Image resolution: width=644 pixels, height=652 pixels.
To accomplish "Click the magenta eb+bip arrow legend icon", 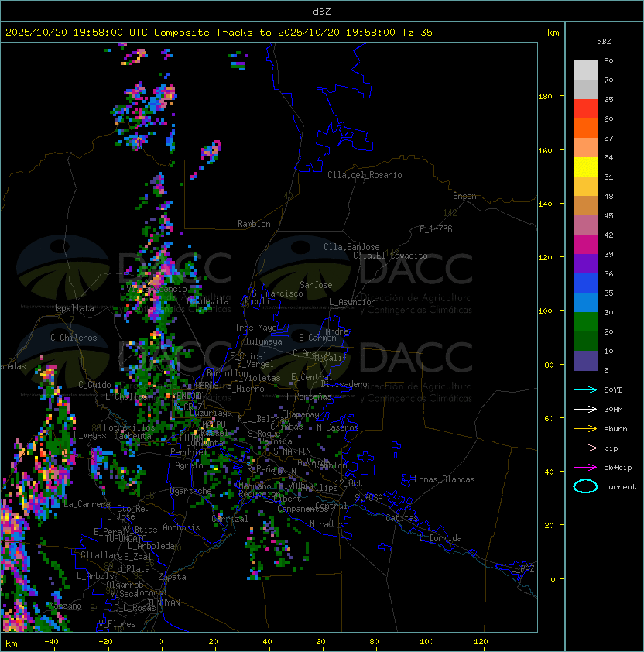I will 585,468.
